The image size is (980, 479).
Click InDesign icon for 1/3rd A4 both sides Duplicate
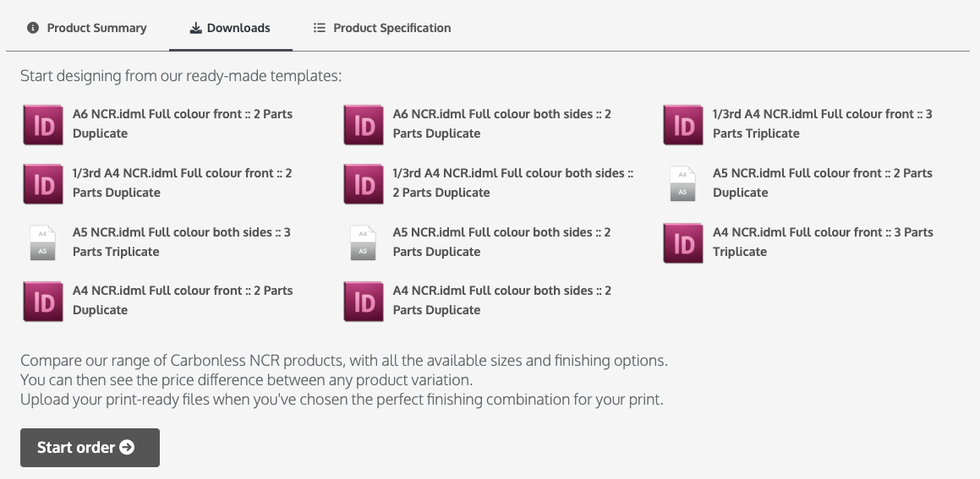pyautogui.click(x=363, y=184)
